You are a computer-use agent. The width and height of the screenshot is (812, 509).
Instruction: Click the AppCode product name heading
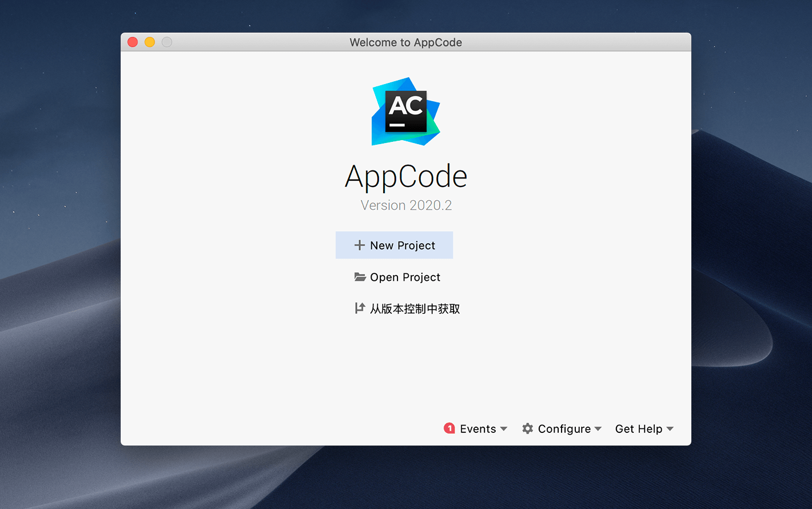point(406,176)
